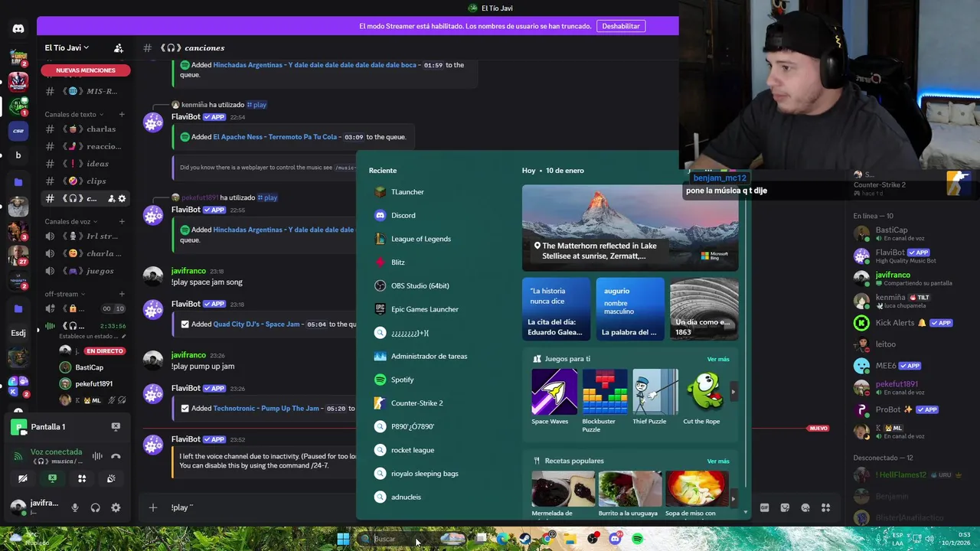Open La palabra del día augurio card
This screenshot has height=551, width=980.
630,309
